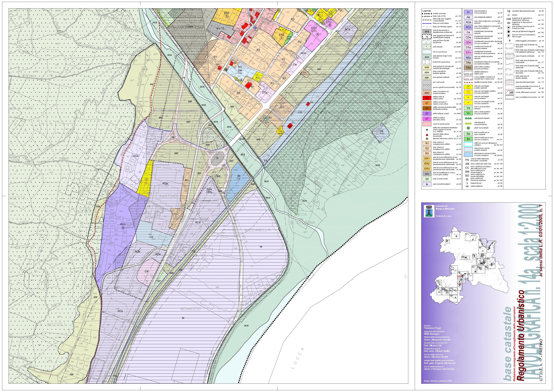The image size is (554, 392).
Task: Click the traveling shows square symbol in legend
Action: [x=509, y=32]
